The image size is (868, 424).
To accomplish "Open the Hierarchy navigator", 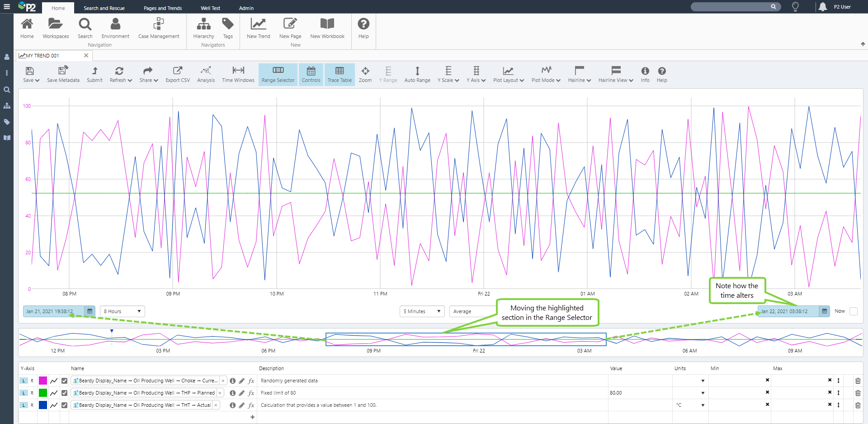I will pyautogui.click(x=203, y=28).
